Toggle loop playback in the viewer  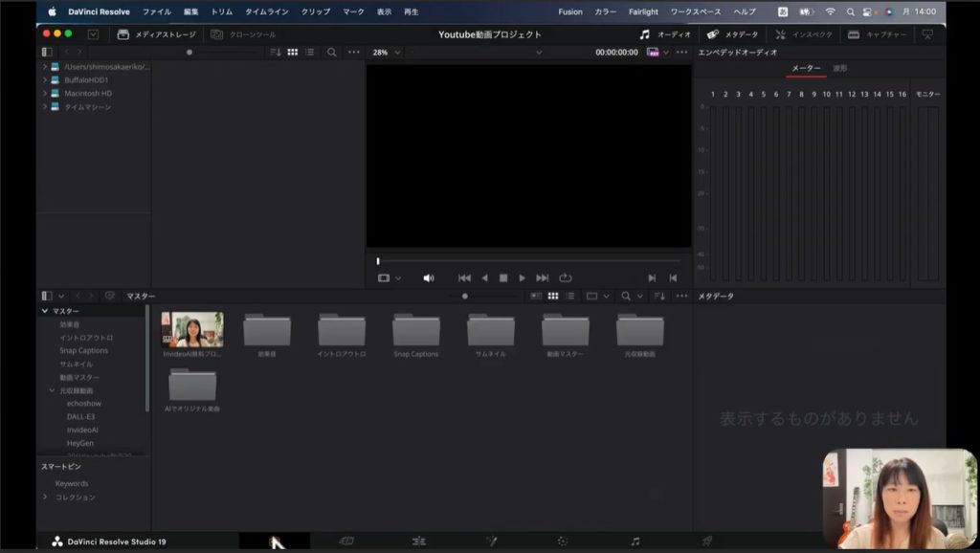[x=566, y=277]
